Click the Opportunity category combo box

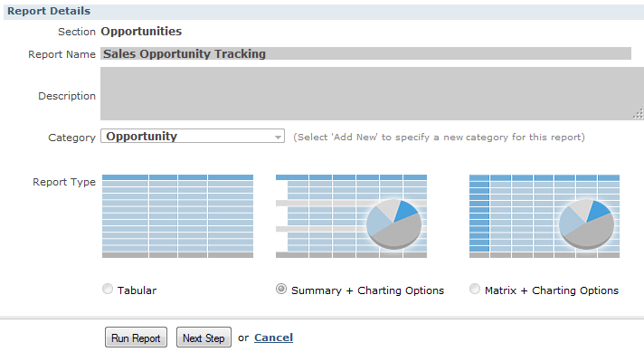point(193,136)
